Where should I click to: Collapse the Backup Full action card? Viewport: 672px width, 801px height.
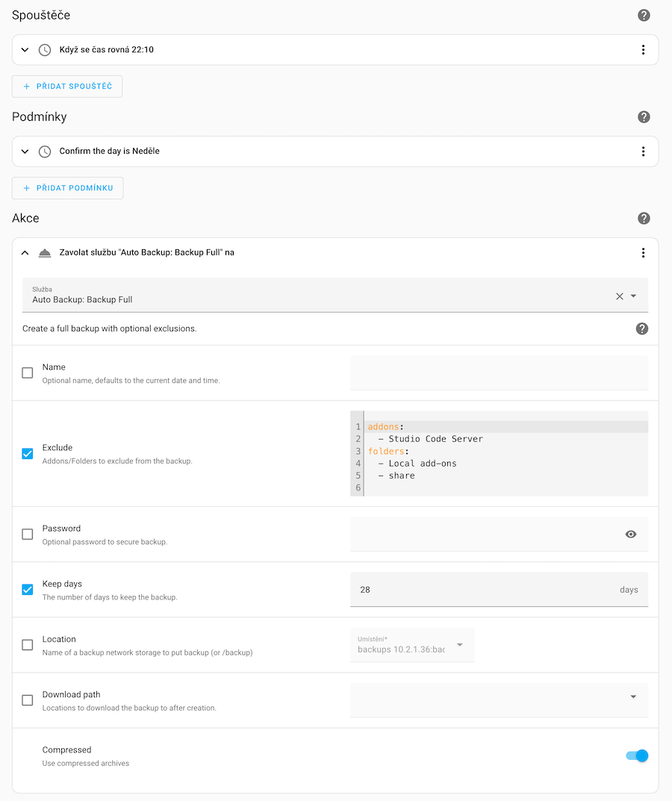24,252
